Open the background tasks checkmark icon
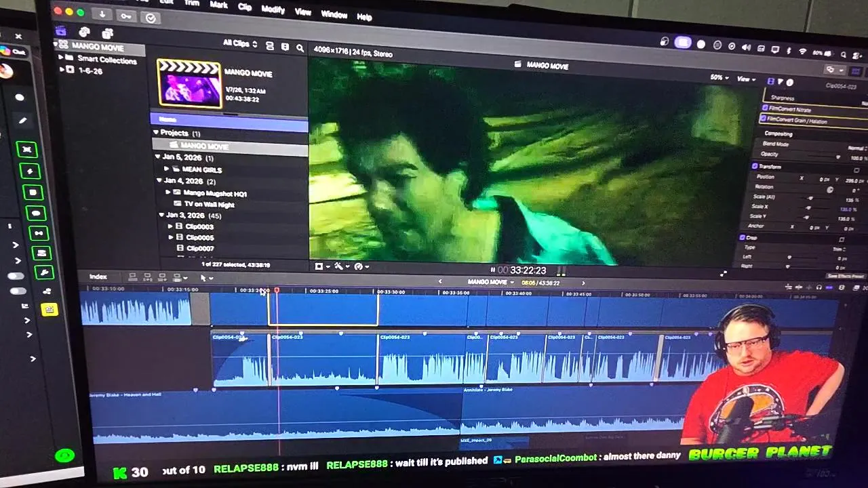Screen dimensions: 868x488 [151, 18]
